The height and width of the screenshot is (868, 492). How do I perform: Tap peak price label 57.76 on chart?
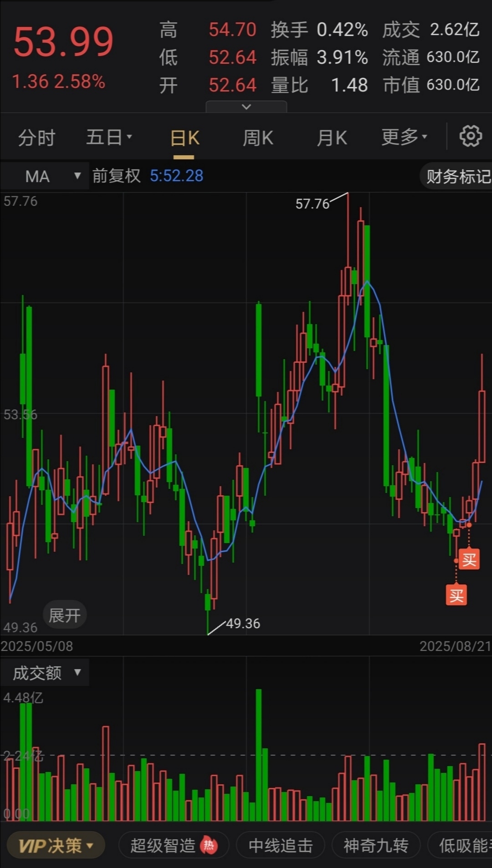tap(312, 203)
